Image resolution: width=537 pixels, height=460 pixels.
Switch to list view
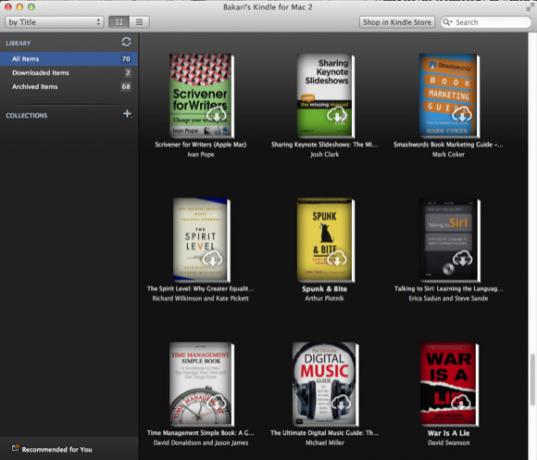click(139, 22)
